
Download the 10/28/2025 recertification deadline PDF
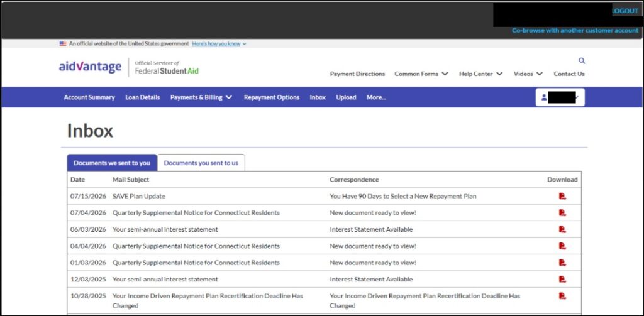point(562,295)
